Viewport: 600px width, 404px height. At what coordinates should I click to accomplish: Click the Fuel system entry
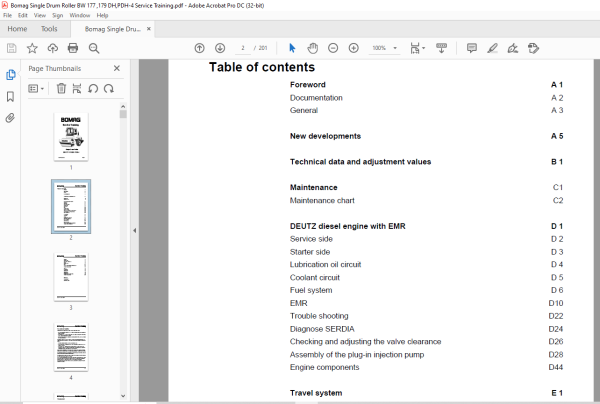point(311,290)
